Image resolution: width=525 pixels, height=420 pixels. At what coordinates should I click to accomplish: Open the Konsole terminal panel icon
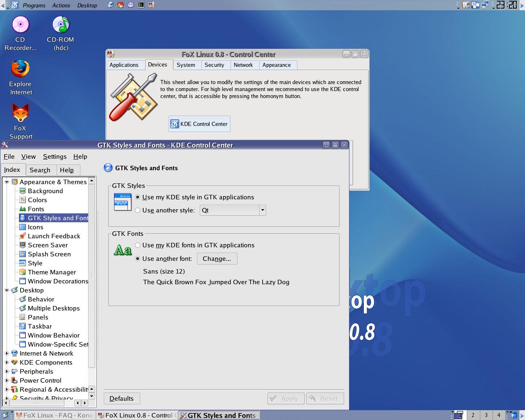point(141,5)
